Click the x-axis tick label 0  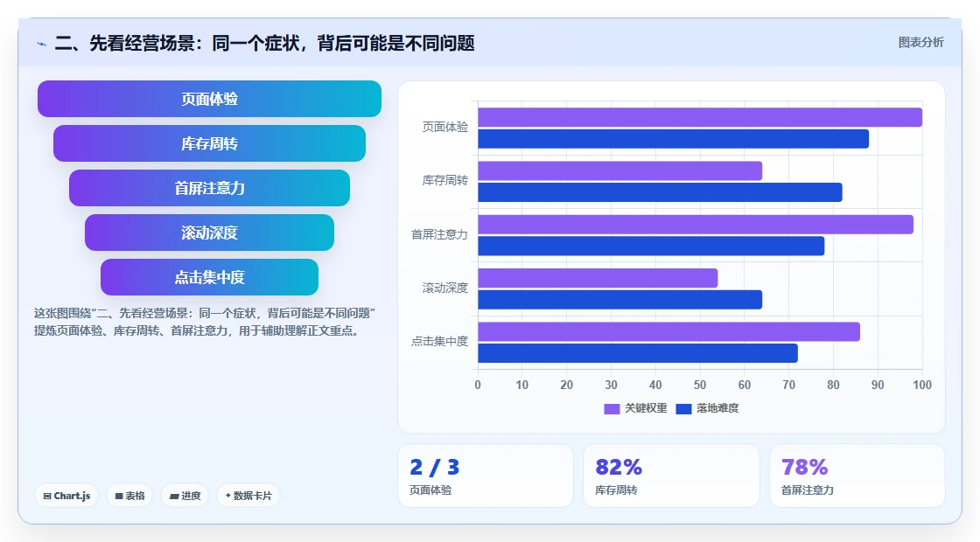[x=478, y=386]
